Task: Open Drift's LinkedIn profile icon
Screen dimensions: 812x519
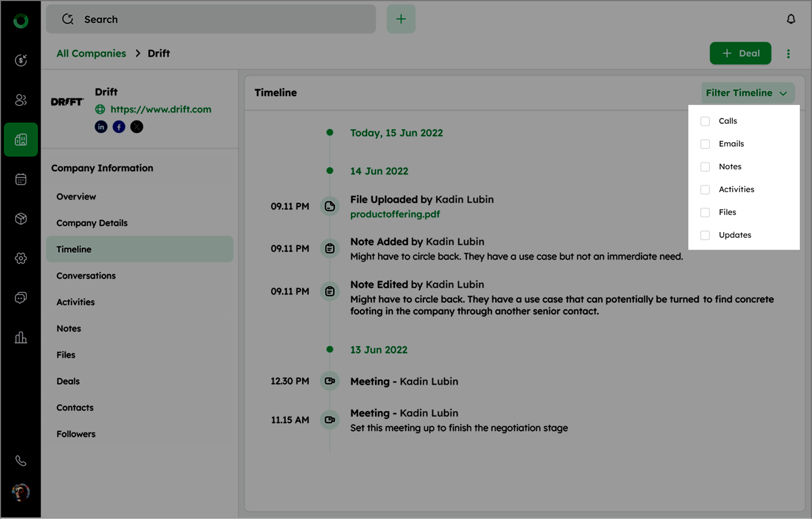Action: (x=101, y=127)
